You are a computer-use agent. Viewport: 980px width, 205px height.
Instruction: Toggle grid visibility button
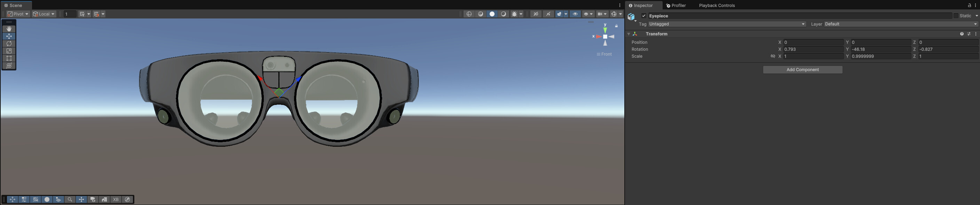pyautogui.click(x=82, y=14)
